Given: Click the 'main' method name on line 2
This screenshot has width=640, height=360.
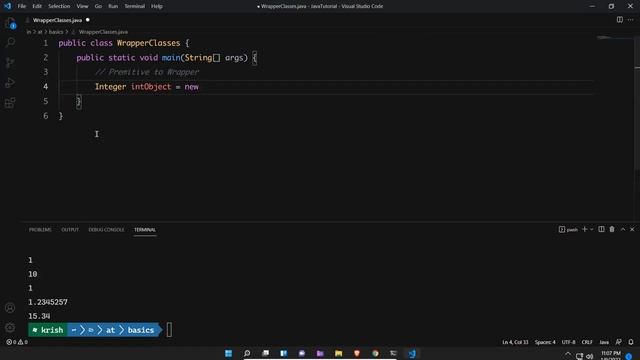Looking at the screenshot, I should click(171, 58).
